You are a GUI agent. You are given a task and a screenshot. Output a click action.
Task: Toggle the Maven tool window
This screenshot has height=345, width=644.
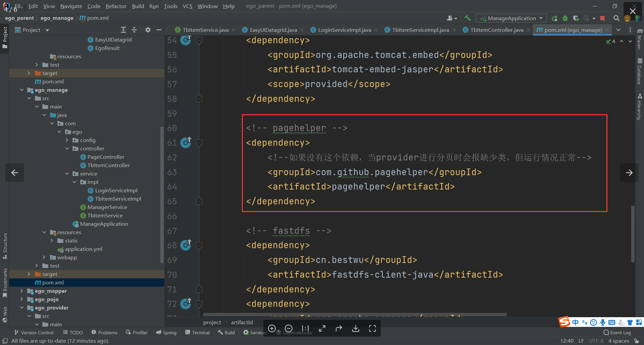(x=640, y=39)
